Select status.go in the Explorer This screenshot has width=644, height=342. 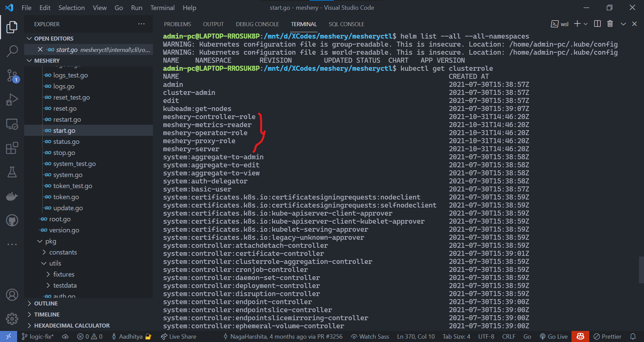coord(66,141)
